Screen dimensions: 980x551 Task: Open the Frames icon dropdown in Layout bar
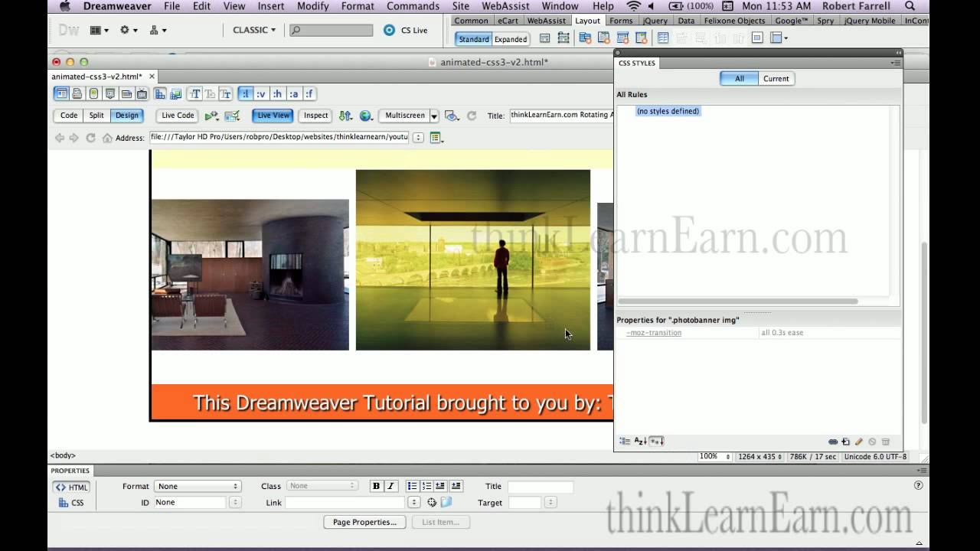[x=779, y=38]
